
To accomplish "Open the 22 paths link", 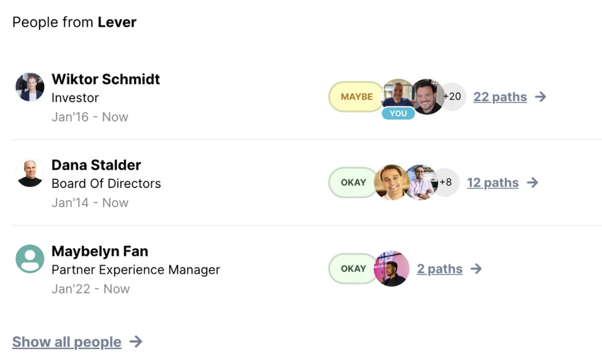I will 500,97.
